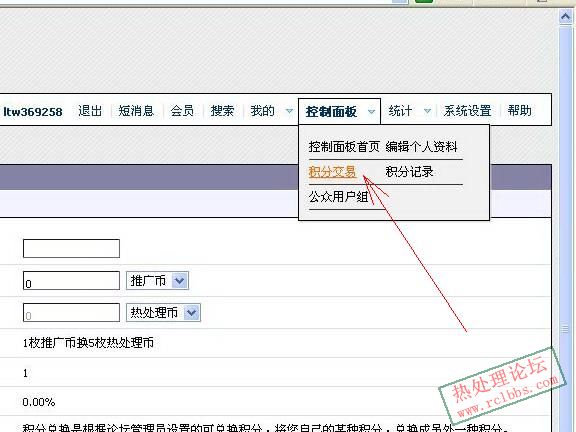Open the 热处理币 currency combo box
Screen dimensions: 576x432
tap(163, 313)
